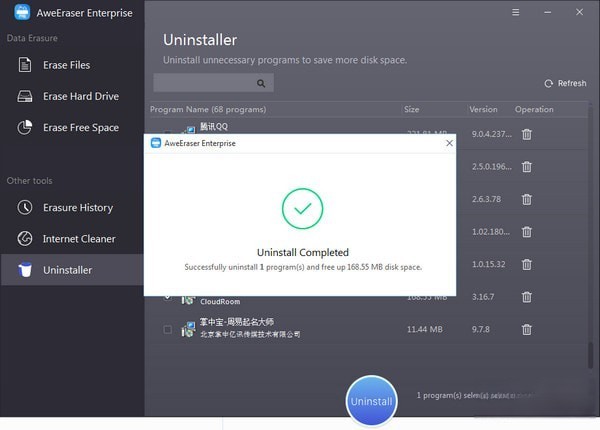Click the green checkmark success icon

[303, 208]
